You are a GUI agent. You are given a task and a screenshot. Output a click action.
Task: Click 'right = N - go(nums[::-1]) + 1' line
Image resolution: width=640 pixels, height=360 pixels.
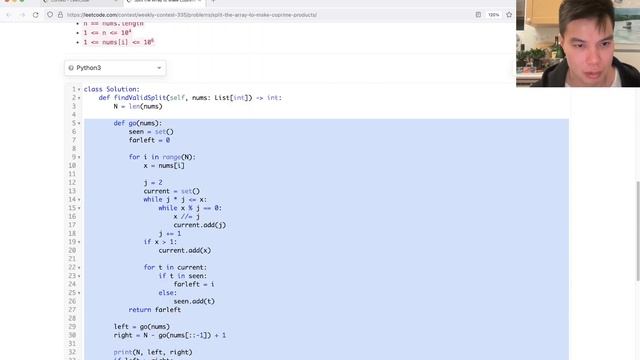click(170, 336)
